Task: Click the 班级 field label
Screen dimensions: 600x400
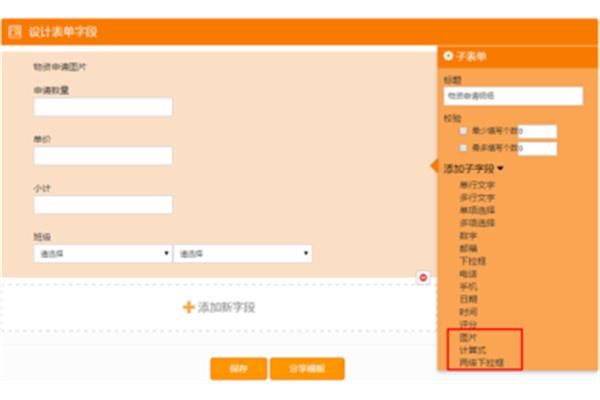Action: click(42, 237)
